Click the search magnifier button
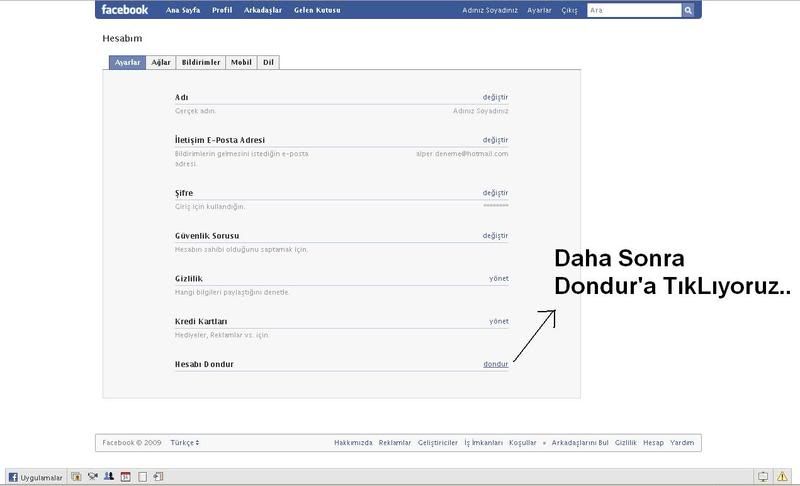 pyautogui.click(x=688, y=10)
